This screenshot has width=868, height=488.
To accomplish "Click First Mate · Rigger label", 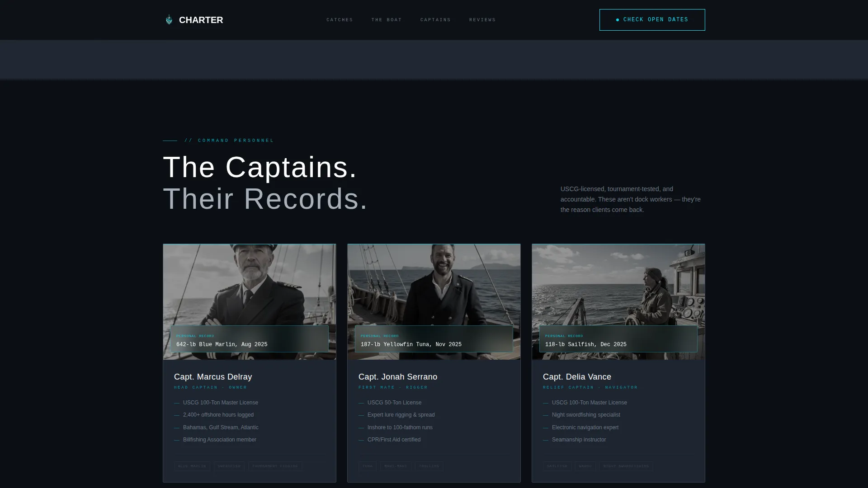I will click(393, 387).
